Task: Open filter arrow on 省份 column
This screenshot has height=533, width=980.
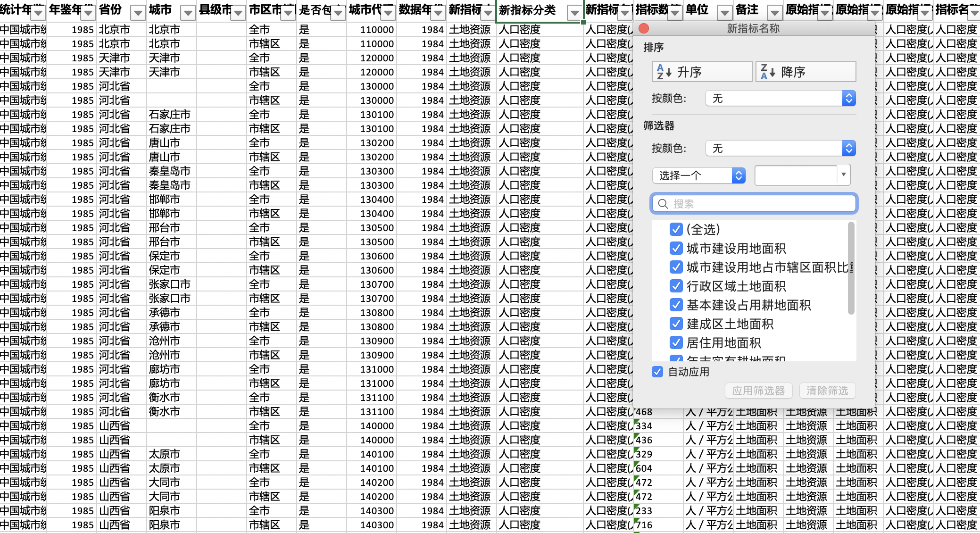Action: pos(138,13)
